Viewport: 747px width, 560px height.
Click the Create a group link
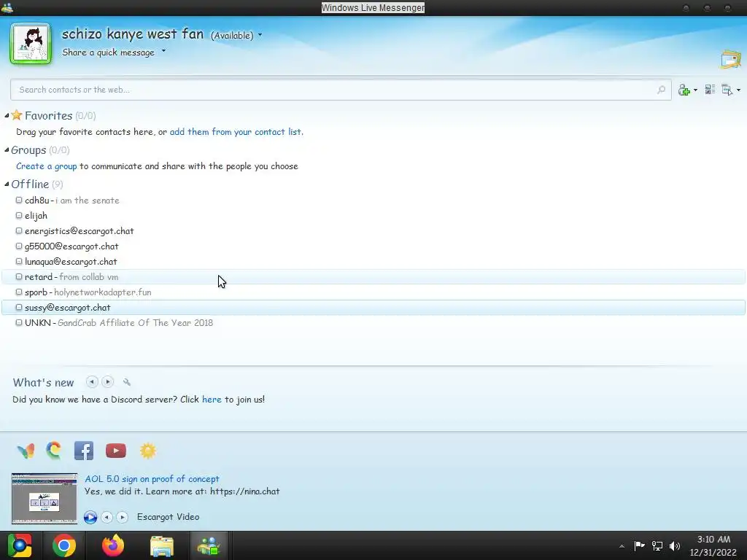point(46,166)
